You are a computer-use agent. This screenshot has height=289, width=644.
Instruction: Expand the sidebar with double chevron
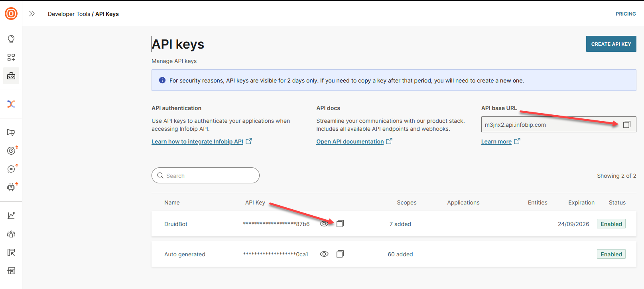pos(32,14)
